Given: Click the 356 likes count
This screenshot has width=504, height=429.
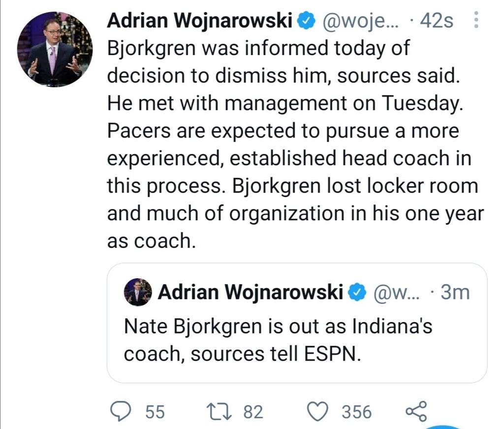Looking at the screenshot, I should point(357,412).
